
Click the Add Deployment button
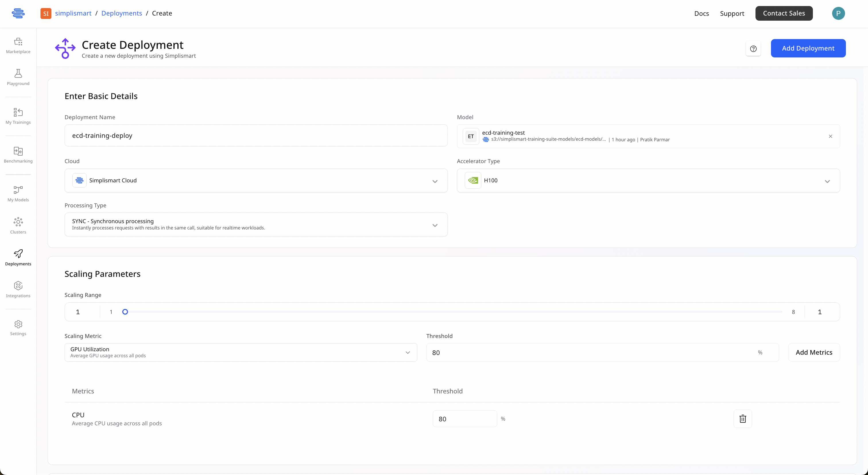point(808,48)
